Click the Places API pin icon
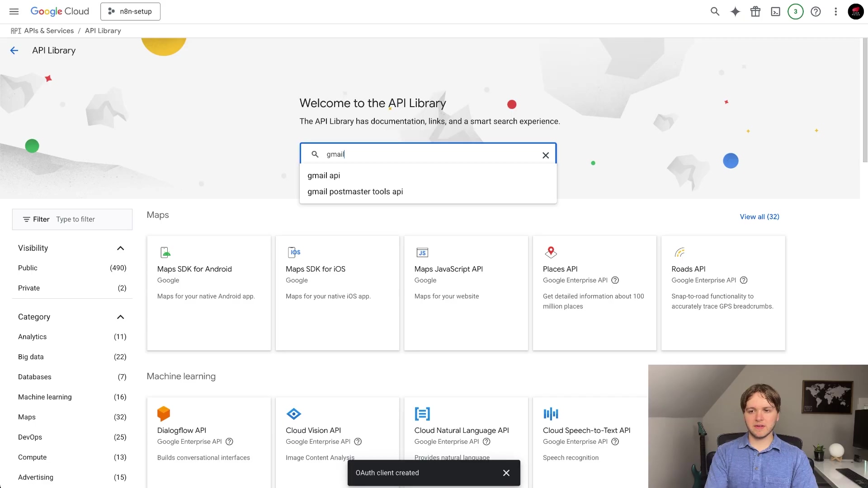The height and width of the screenshot is (488, 868). coord(551,252)
